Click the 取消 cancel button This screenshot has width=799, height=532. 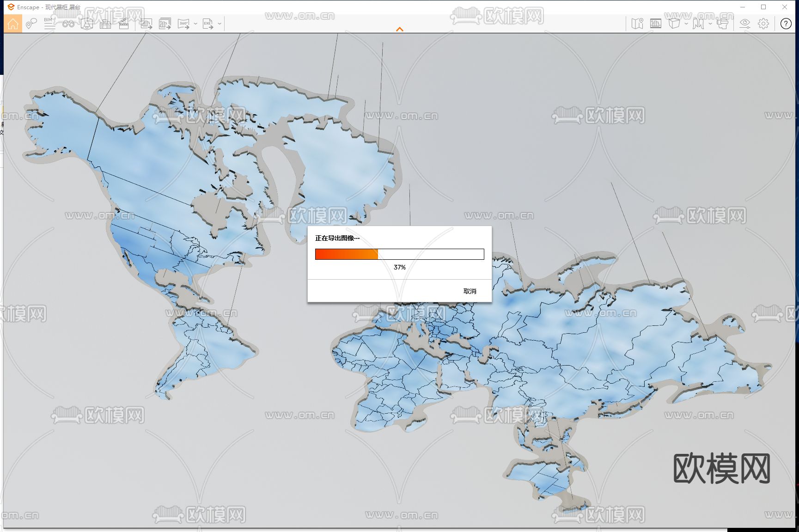pos(470,291)
